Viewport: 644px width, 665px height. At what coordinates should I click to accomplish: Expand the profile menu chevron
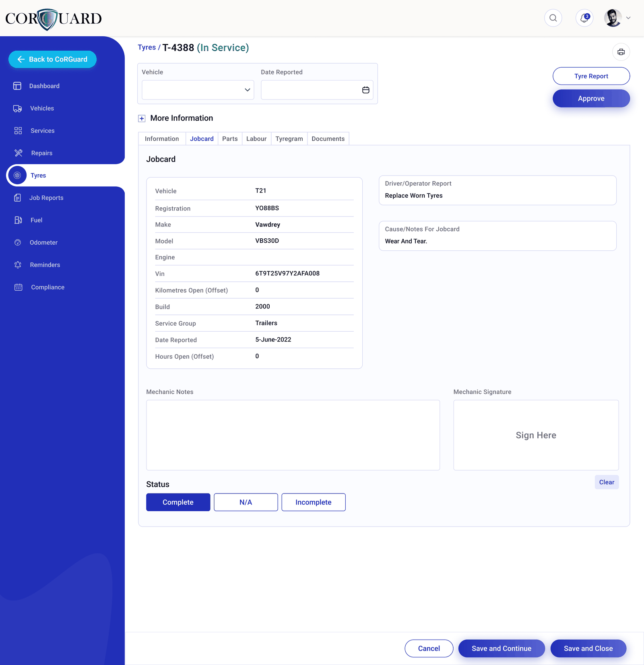(628, 18)
